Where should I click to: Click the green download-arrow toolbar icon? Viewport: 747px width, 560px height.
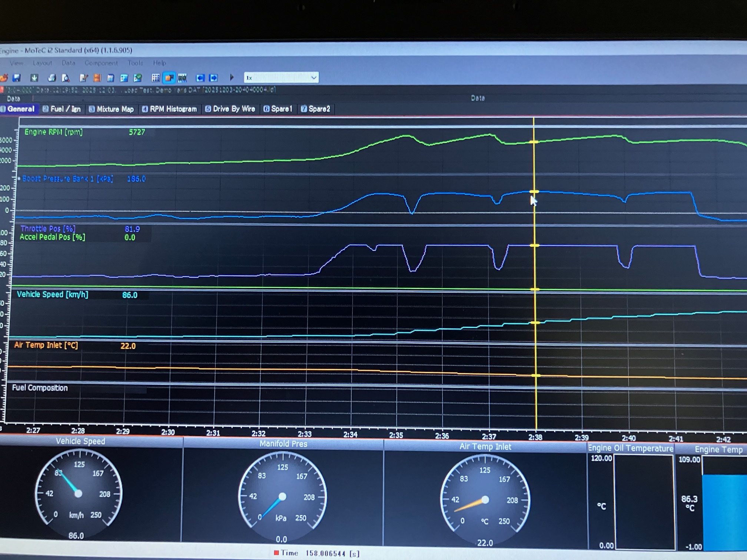tap(34, 78)
